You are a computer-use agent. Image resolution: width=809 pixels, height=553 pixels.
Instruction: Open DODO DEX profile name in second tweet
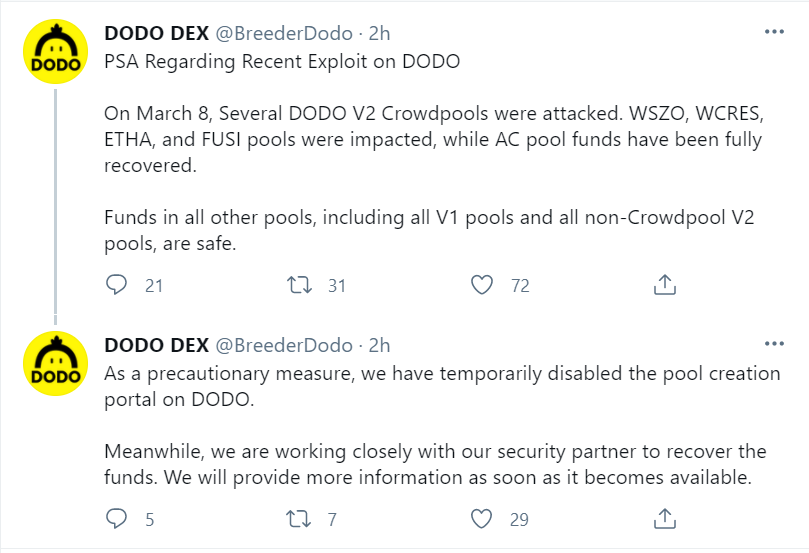pos(157,345)
